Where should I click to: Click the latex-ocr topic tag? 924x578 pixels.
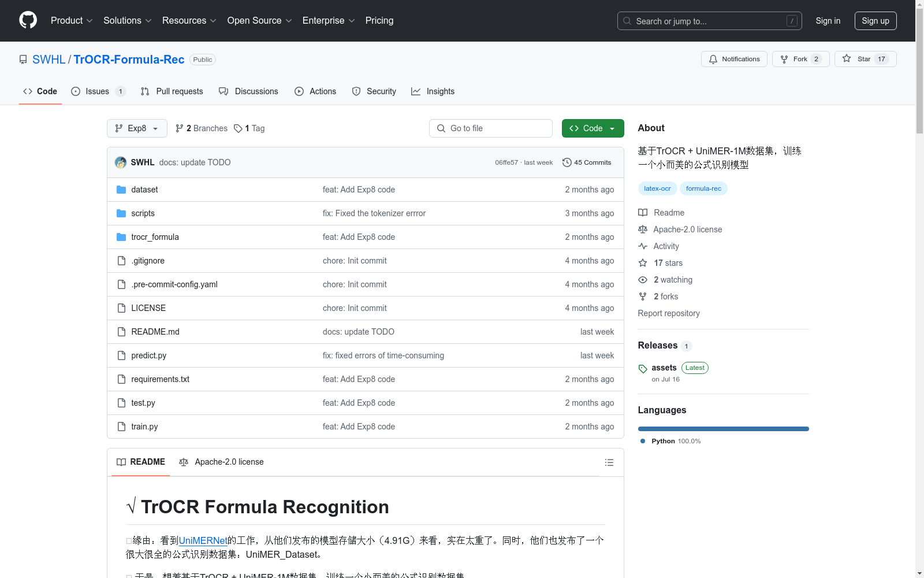(657, 188)
